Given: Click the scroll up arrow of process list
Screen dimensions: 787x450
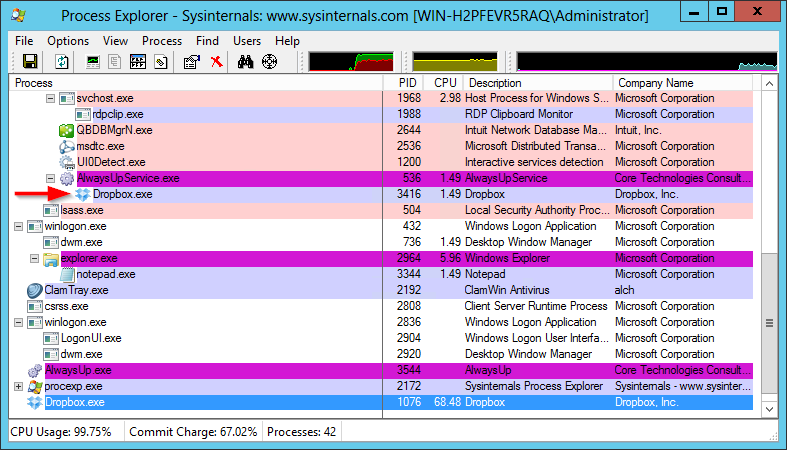Looking at the screenshot, I should coord(769,84).
